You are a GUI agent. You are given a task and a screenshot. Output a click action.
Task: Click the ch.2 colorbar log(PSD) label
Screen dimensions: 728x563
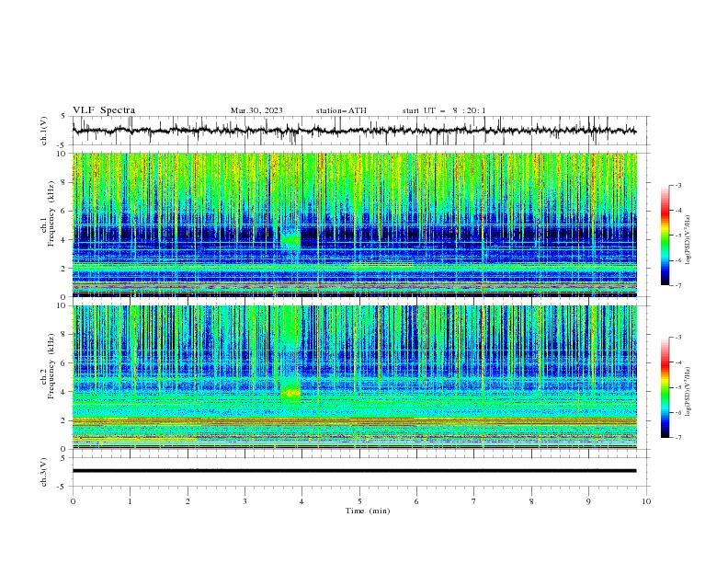pos(688,391)
